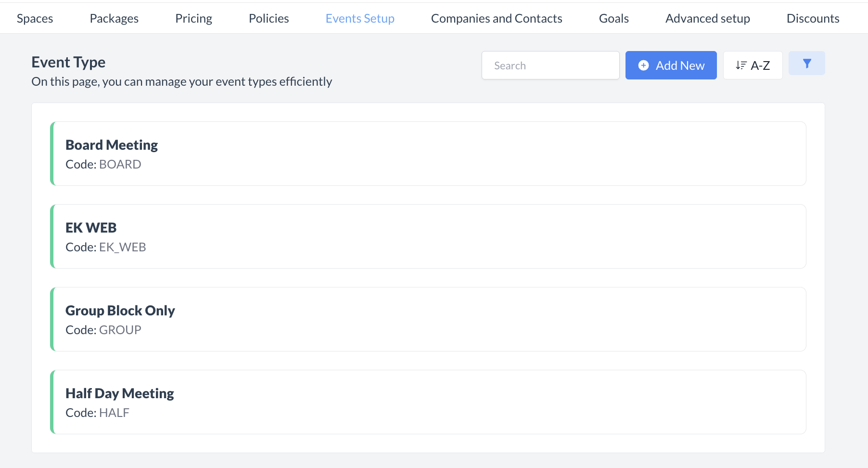Toggle the blue filter funnel icon
The width and height of the screenshot is (868, 468).
[806, 63]
